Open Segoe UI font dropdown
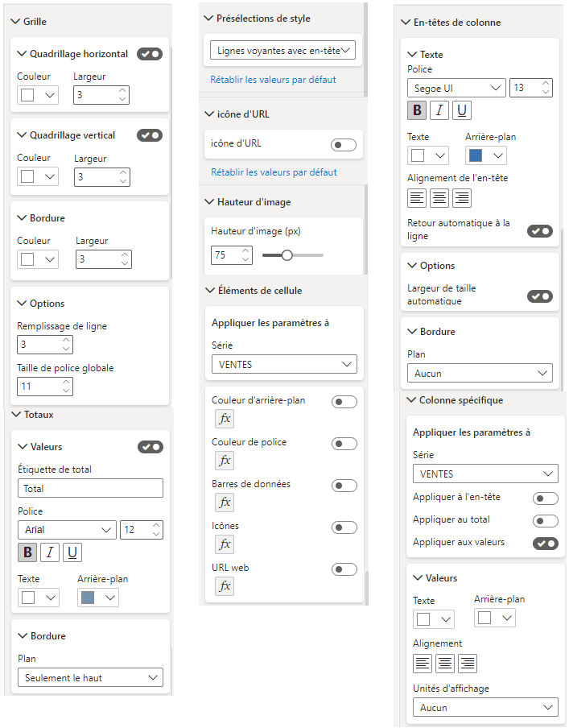Image resolution: width=569 pixels, height=728 pixels. coord(456,88)
